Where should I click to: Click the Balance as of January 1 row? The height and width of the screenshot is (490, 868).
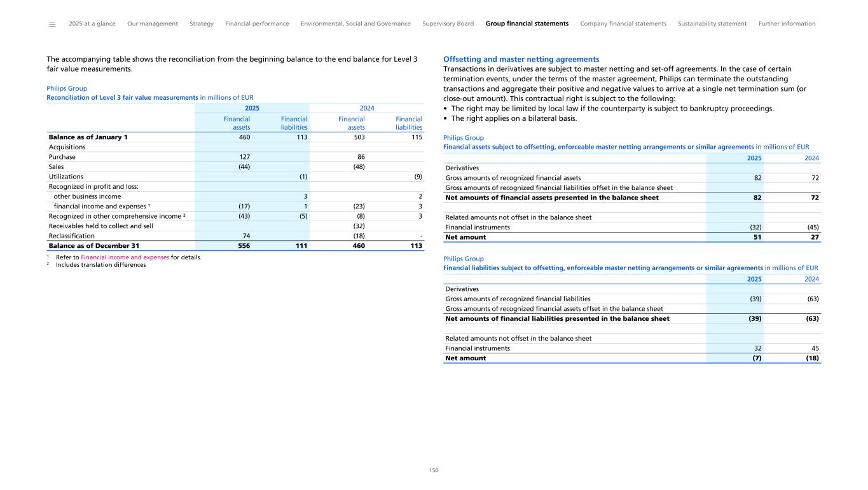point(88,137)
